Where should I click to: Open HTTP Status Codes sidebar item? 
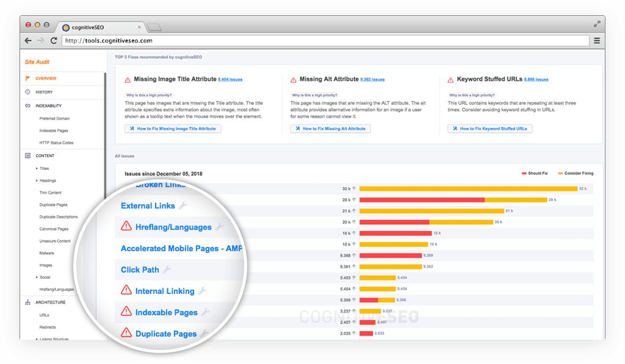pyautogui.click(x=57, y=143)
